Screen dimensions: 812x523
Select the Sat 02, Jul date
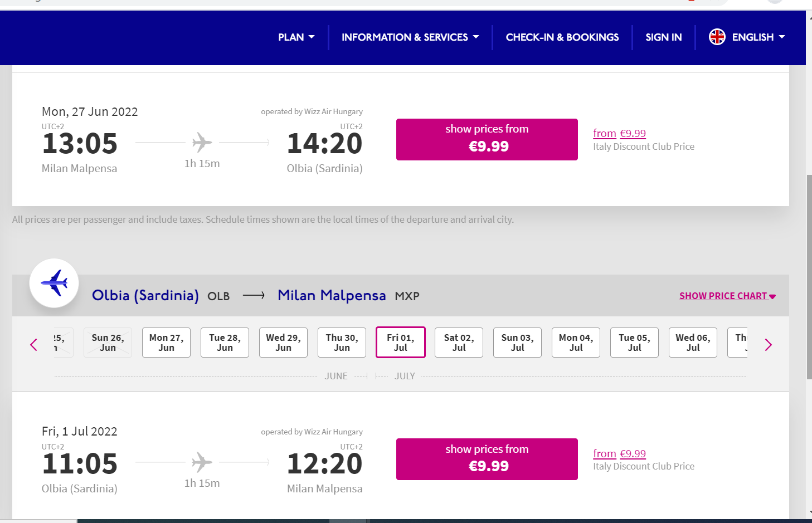point(459,343)
